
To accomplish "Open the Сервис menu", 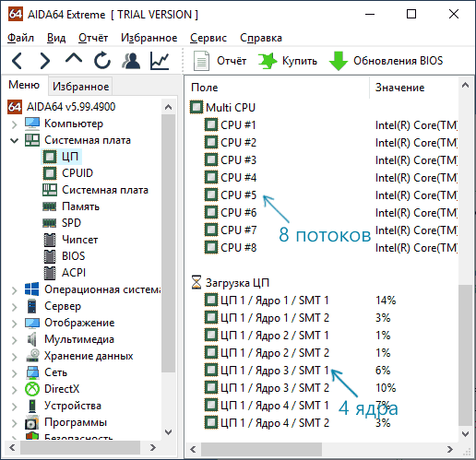I will pos(208,38).
